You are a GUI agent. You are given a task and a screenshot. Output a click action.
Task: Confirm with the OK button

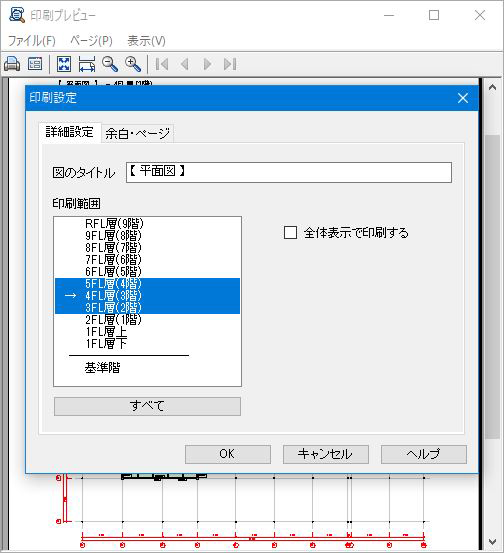click(x=228, y=454)
